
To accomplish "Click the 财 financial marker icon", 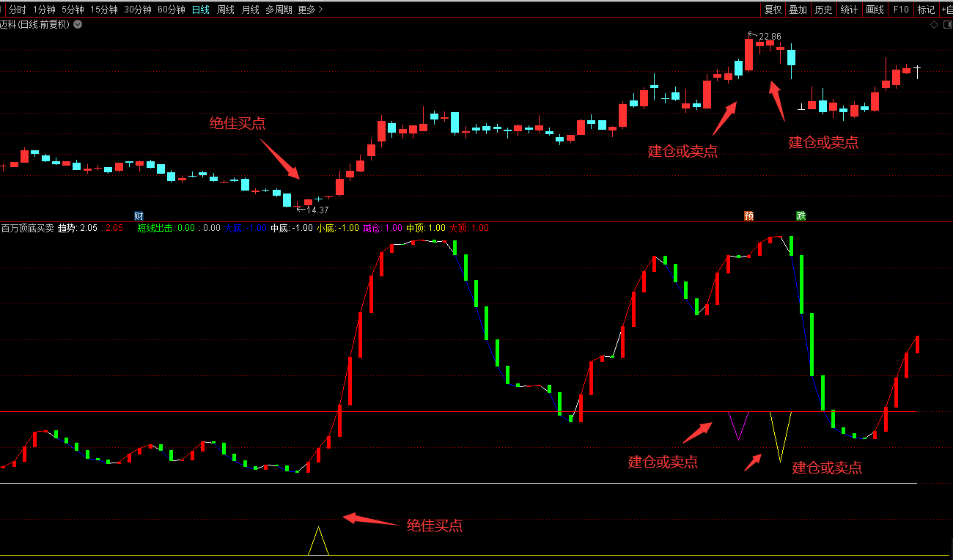I will [139, 215].
